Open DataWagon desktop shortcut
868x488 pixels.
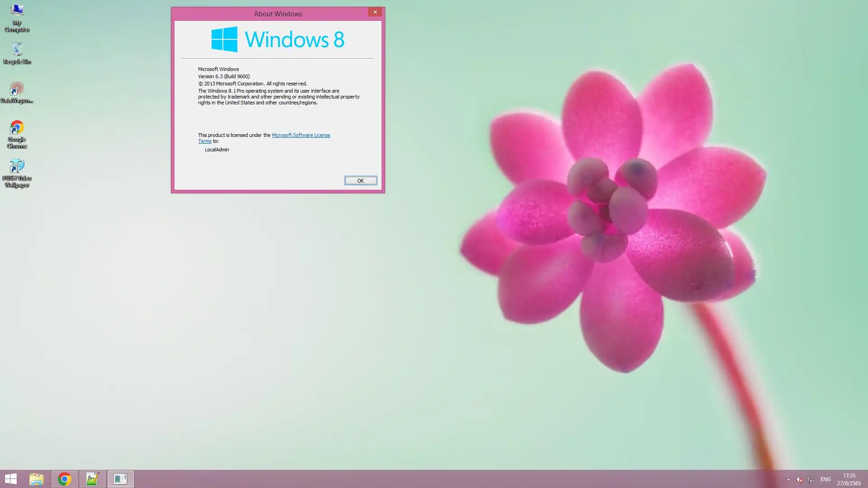point(17,92)
